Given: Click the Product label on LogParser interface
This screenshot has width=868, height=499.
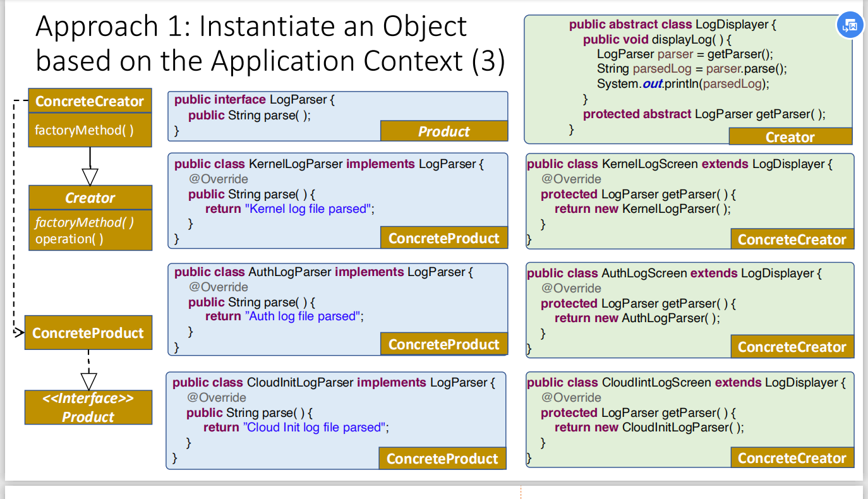Looking at the screenshot, I should pyautogui.click(x=444, y=131).
